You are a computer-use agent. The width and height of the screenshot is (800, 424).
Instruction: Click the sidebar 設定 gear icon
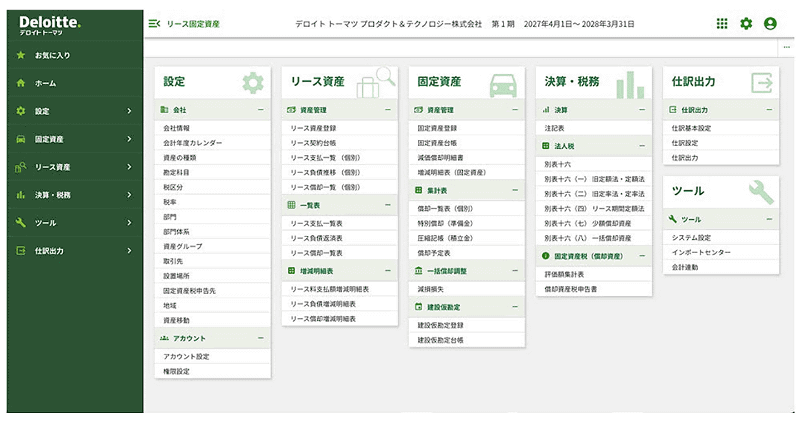[x=20, y=111]
